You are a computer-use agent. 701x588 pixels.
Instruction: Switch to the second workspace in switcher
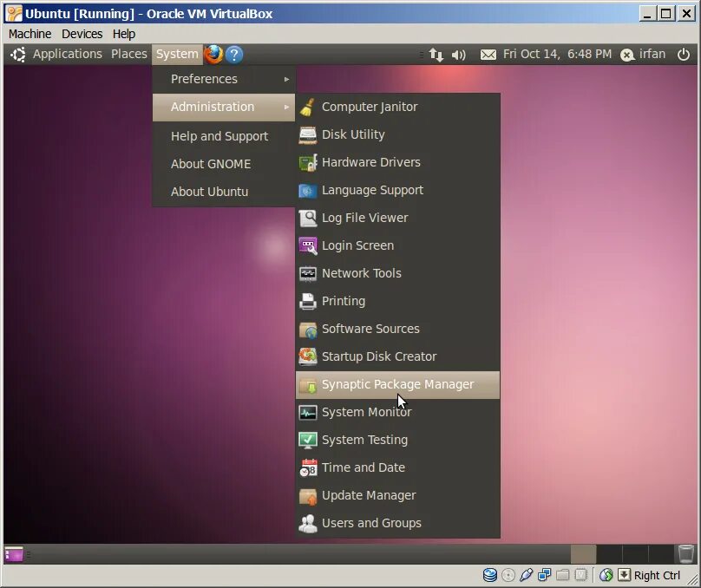(x=609, y=554)
